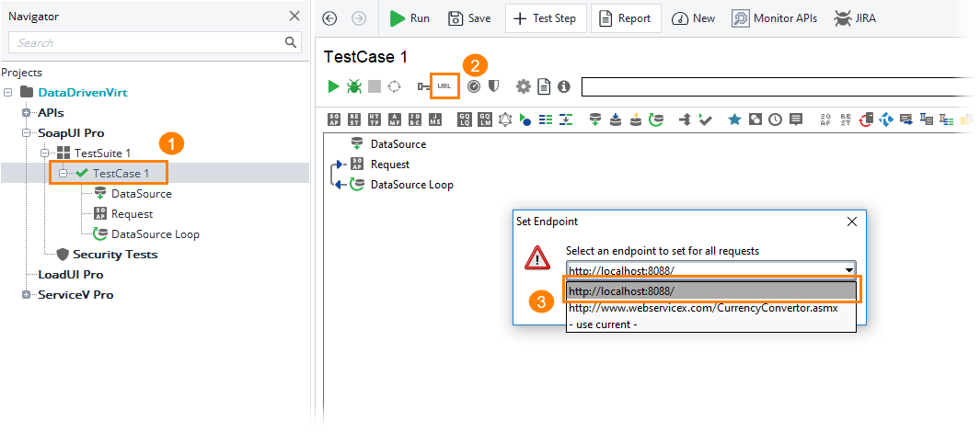Viewport: 980px width, 432px height.
Task: Click the Save button
Action: (469, 18)
